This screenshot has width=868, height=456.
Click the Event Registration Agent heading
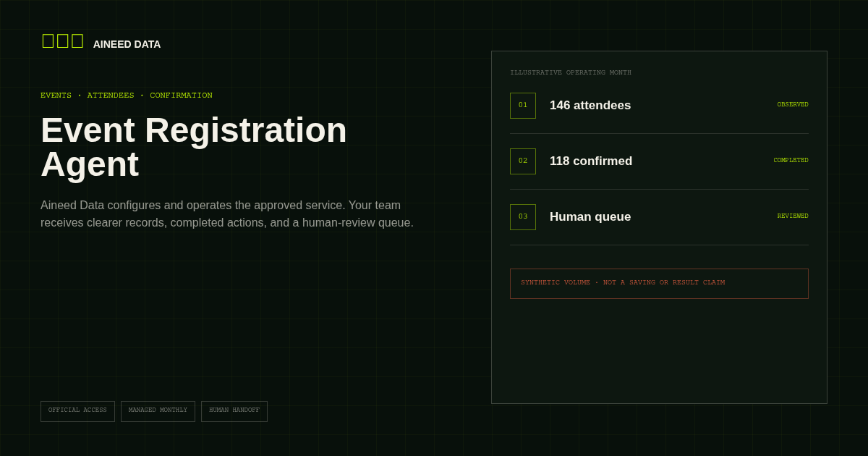pos(194,147)
